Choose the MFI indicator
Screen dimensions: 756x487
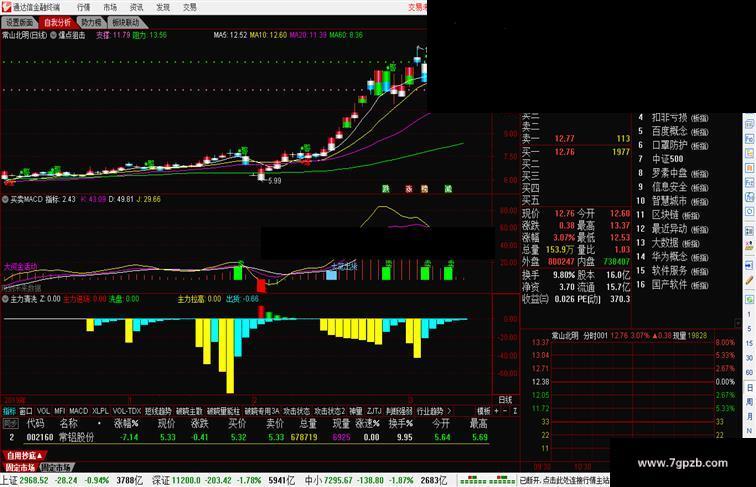pos(59,411)
